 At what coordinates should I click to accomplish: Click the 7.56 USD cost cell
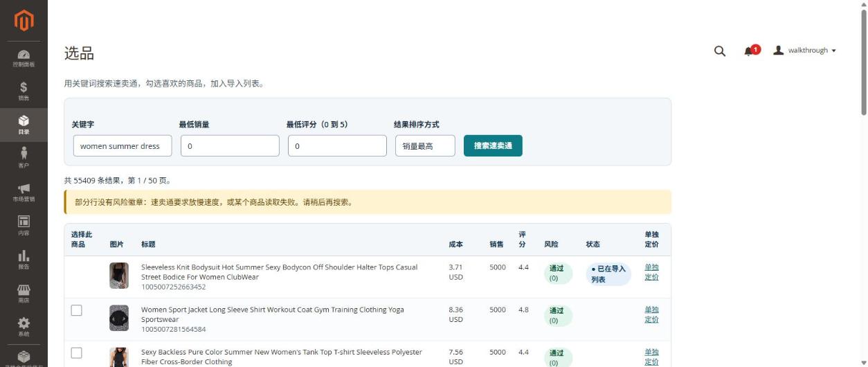coord(455,357)
